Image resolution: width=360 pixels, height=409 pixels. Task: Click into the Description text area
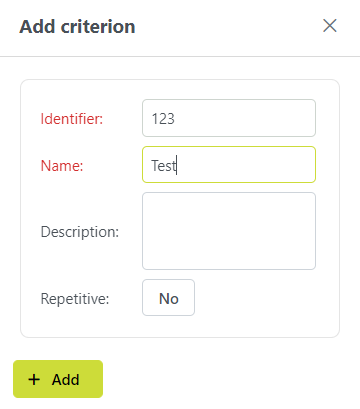click(x=229, y=231)
